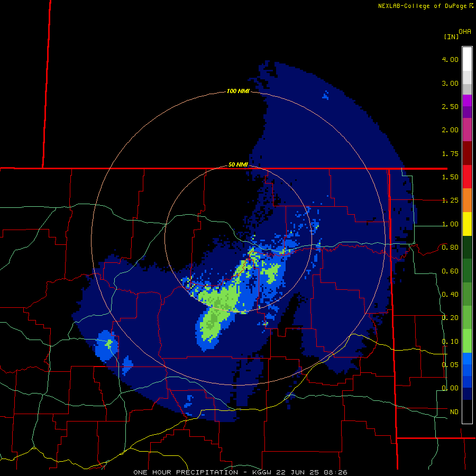Click the 0.05 scale value
This screenshot has height=476, width=476.
point(450,364)
